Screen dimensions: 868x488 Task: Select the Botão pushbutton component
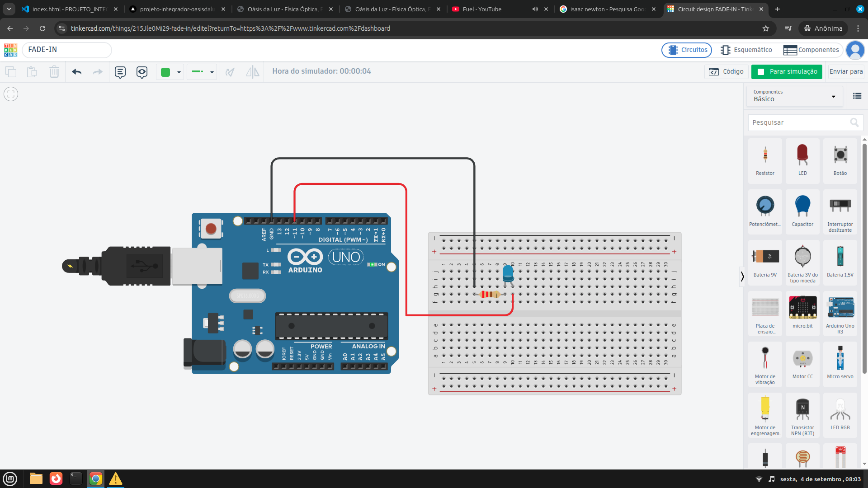click(x=840, y=160)
